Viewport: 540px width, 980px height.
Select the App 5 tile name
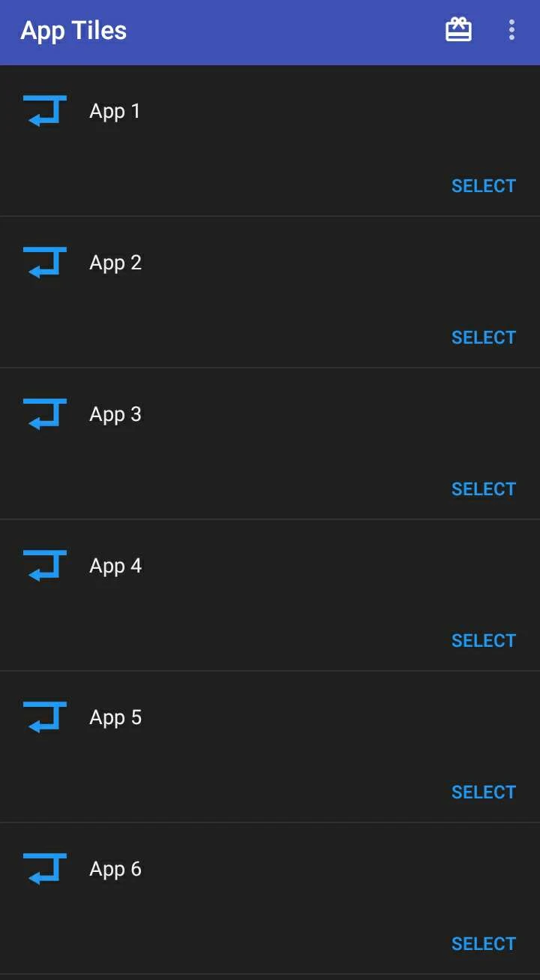click(x=115, y=717)
